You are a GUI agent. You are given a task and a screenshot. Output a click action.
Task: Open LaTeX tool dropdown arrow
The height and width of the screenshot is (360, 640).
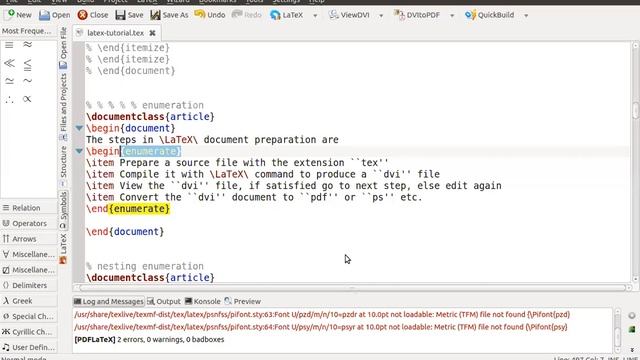[315, 16]
